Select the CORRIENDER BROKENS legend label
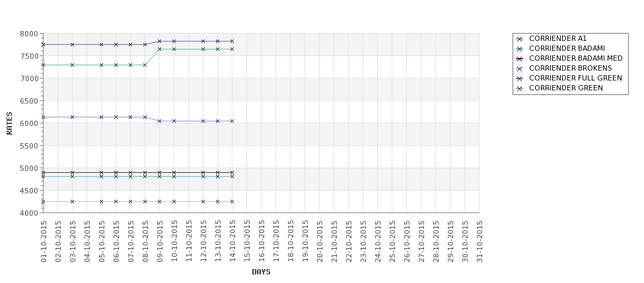The height and width of the screenshot is (283, 644). pos(571,68)
